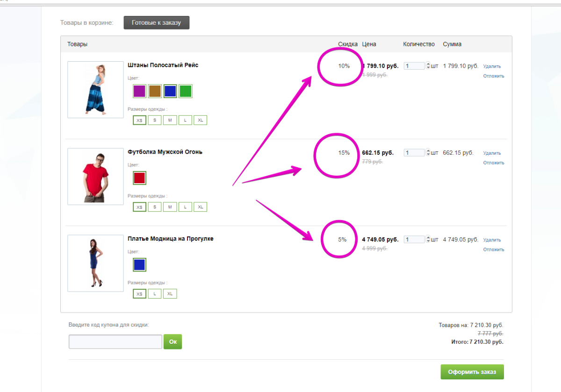Click quantity stepper arrows for the t-shirt
This screenshot has width=561, height=392.
point(428,153)
